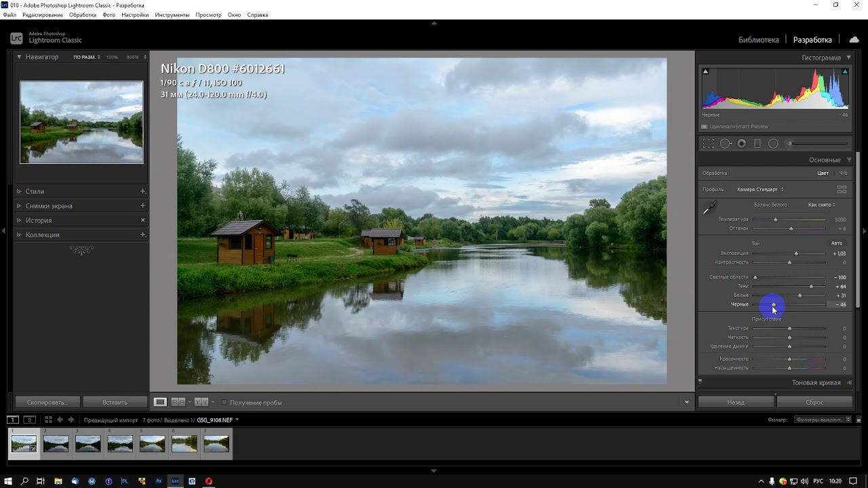Screen dimensions: 868x488
Task: Set navigator zoom to ПО РАЗМ.
Action: pyautogui.click(x=86, y=57)
